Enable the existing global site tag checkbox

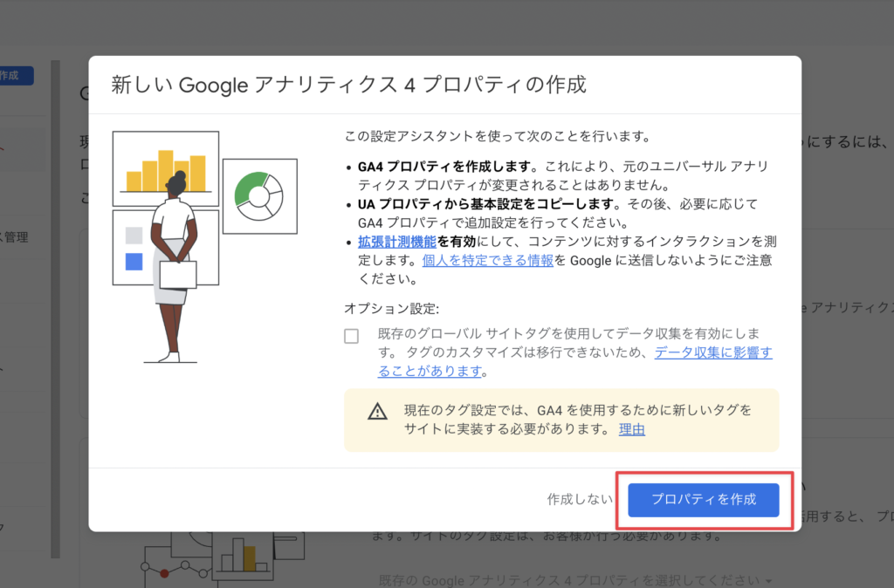coord(351,336)
